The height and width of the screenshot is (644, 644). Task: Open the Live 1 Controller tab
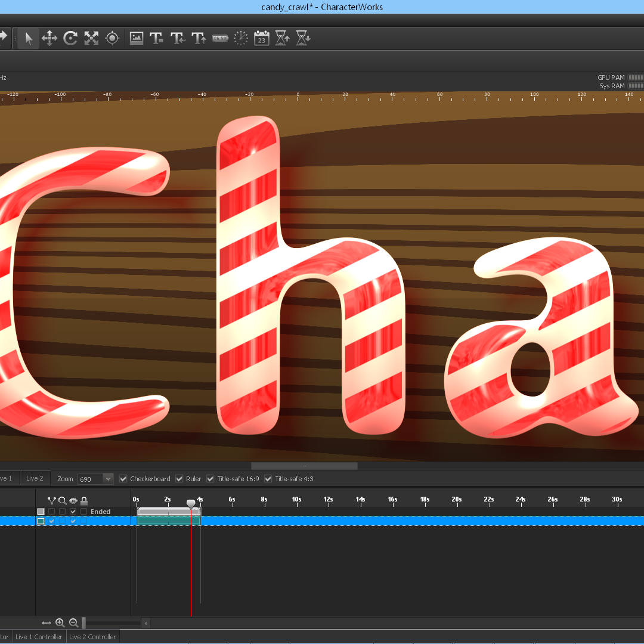point(39,637)
